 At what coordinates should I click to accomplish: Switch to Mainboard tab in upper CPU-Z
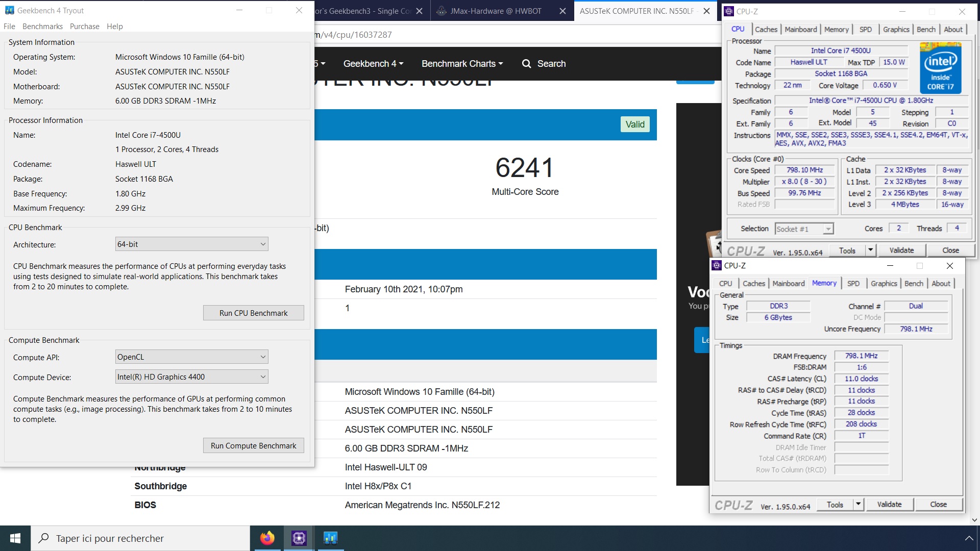click(801, 30)
